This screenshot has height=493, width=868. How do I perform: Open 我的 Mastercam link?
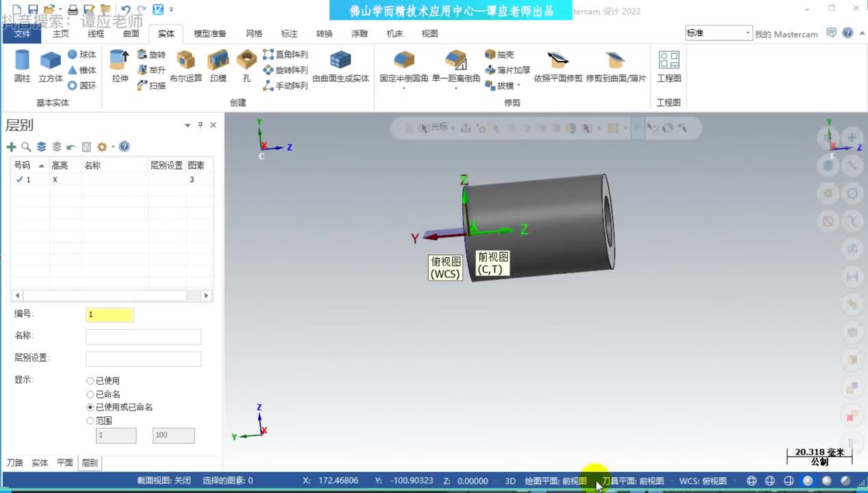(x=787, y=34)
